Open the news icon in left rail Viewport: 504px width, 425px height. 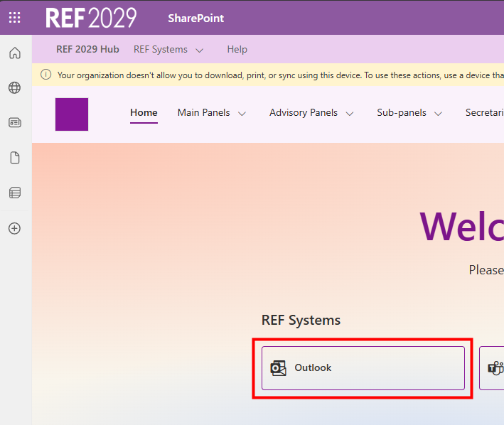point(15,122)
